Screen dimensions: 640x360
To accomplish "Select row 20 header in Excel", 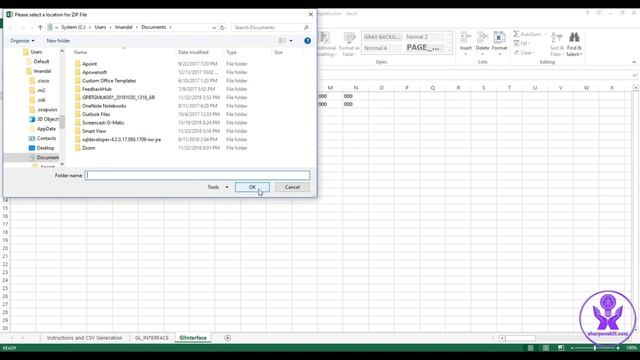I will click(x=5, y=248).
